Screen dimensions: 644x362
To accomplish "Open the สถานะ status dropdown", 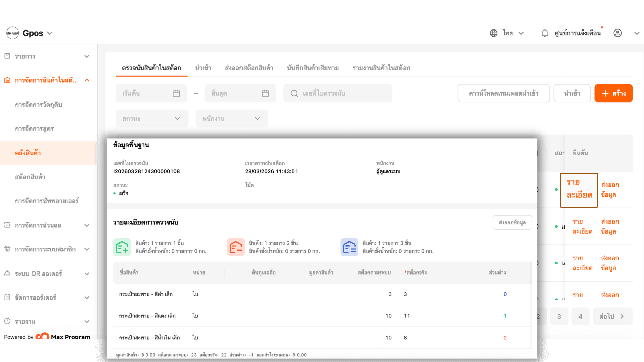I will pyautogui.click(x=152, y=119).
